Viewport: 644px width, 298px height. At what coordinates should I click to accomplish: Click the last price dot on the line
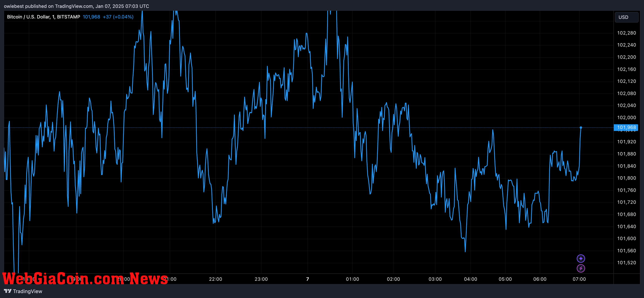click(x=581, y=127)
